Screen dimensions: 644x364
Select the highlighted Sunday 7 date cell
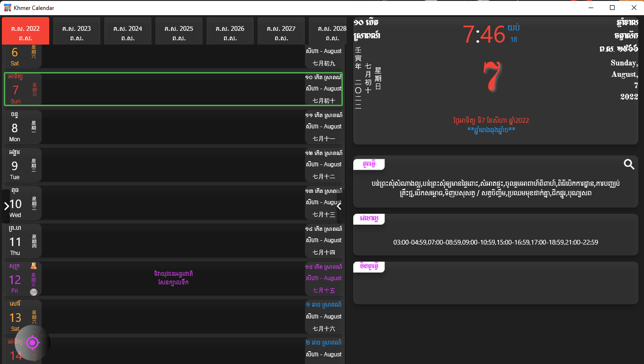23,89
